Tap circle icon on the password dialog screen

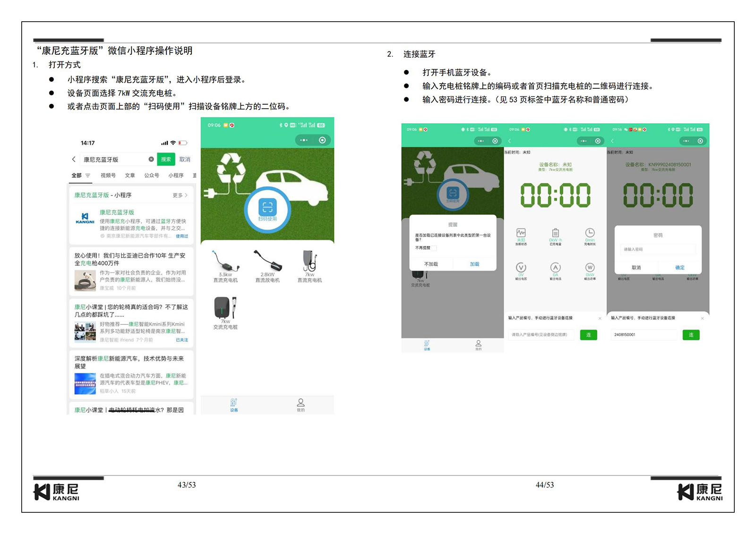pos(700,141)
